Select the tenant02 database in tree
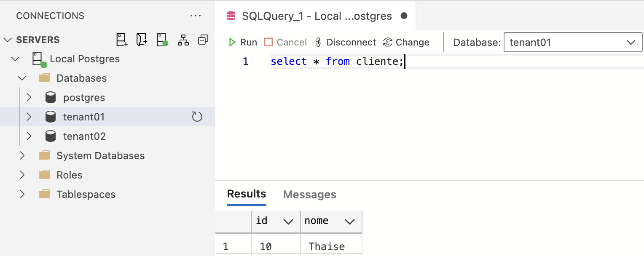 pyautogui.click(x=84, y=136)
